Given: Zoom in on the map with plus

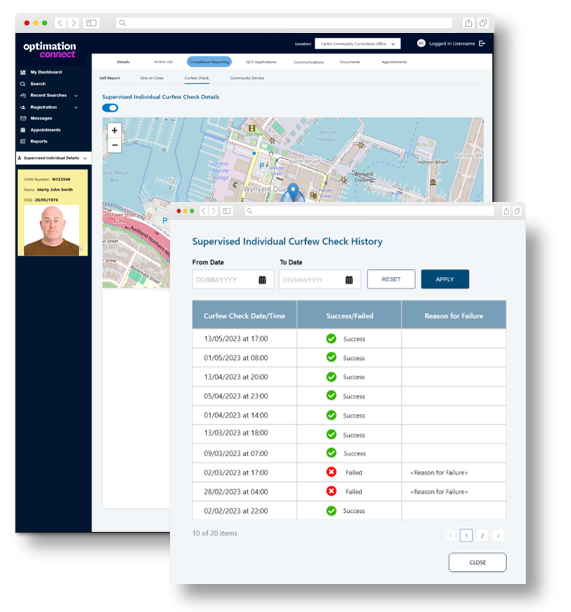Looking at the screenshot, I should [114, 130].
